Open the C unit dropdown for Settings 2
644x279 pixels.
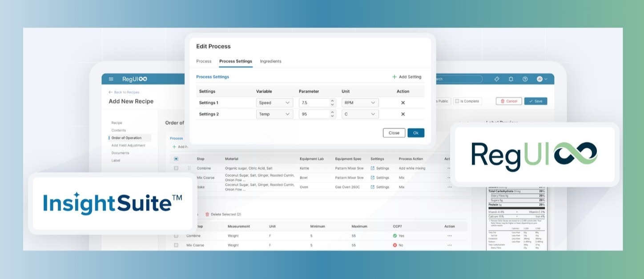[x=360, y=114]
